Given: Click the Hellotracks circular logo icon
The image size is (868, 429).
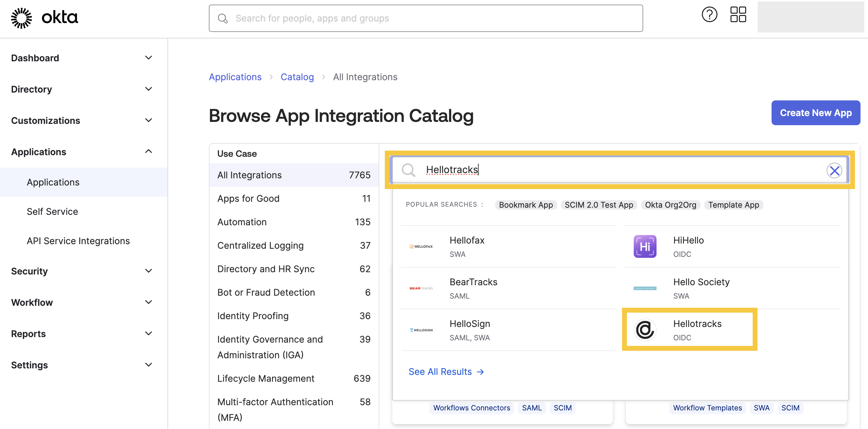Looking at the screenshot, I should [645, 330].
